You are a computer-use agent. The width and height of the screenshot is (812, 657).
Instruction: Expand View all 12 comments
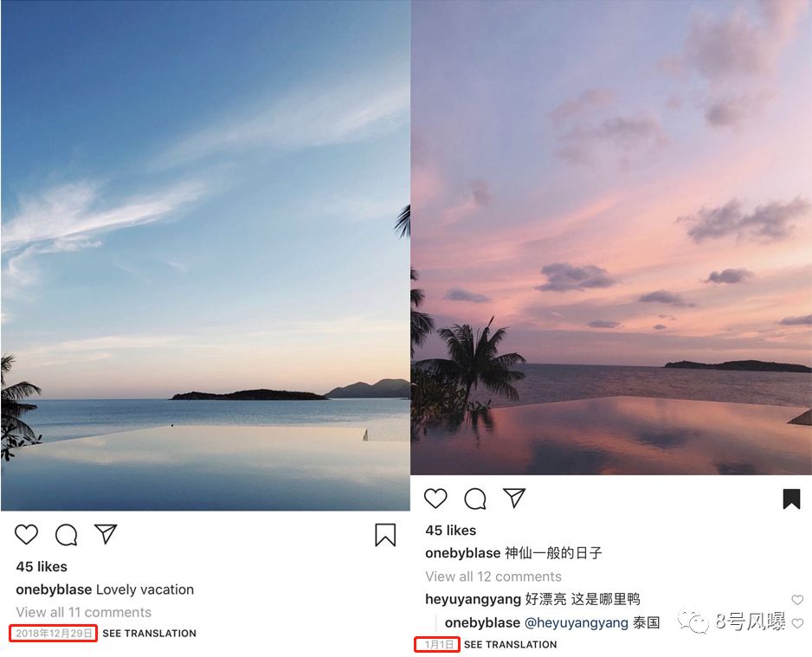(x=493, y=576)
